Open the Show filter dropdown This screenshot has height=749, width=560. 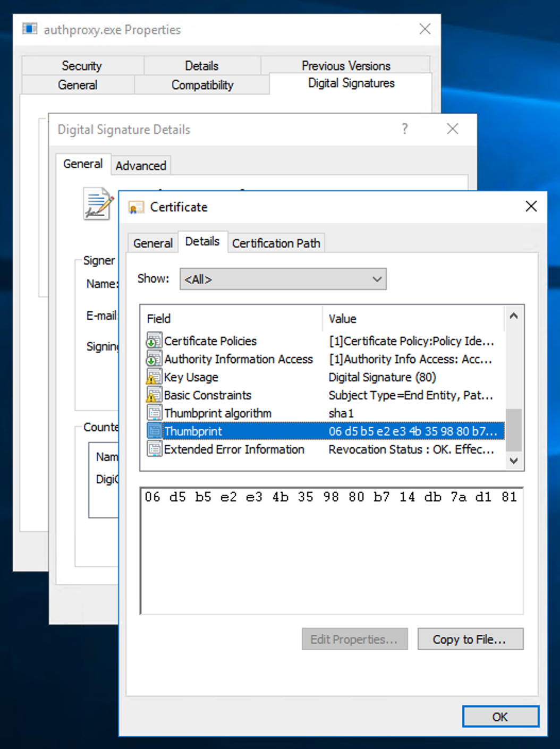283,279
